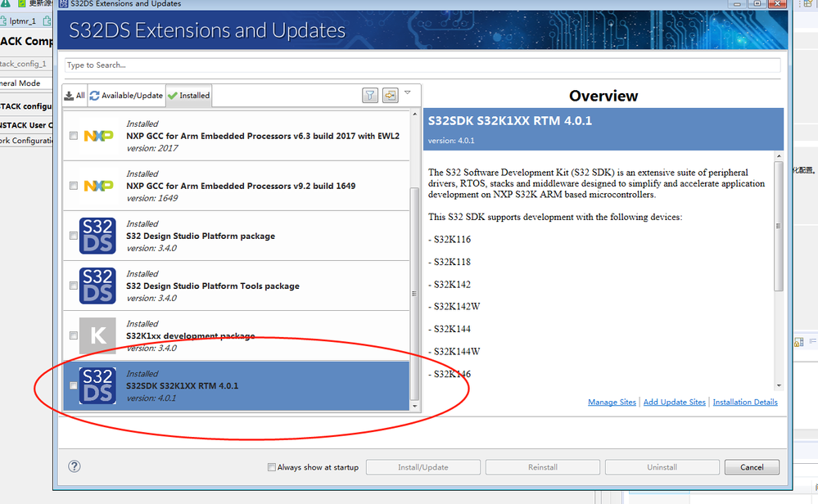Click the package list scroll down arrow
The image size is (818, 504).
[415, 406]
